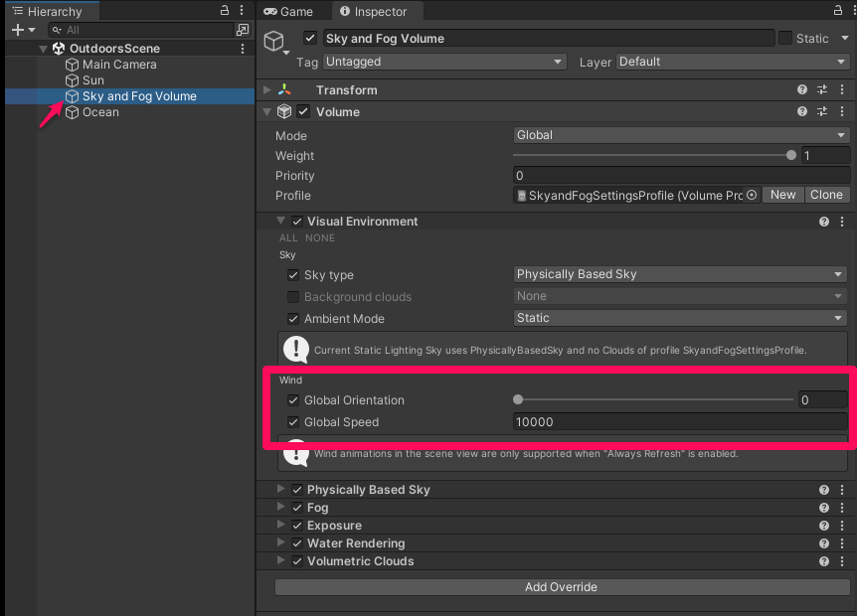Click the Clone profile button
857x616 pixels.
pos(826,195)
